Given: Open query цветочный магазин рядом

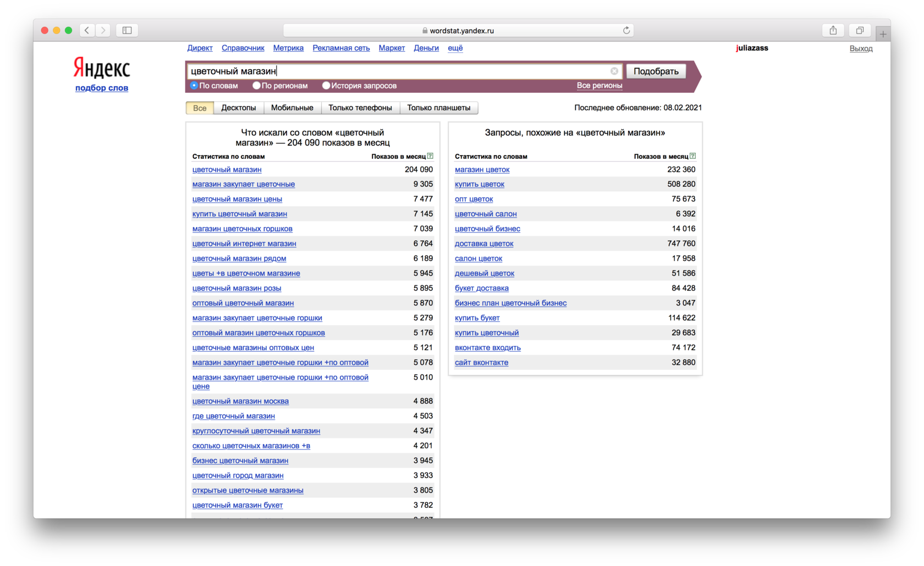Looking at the screenshot, I should [239, 258].
